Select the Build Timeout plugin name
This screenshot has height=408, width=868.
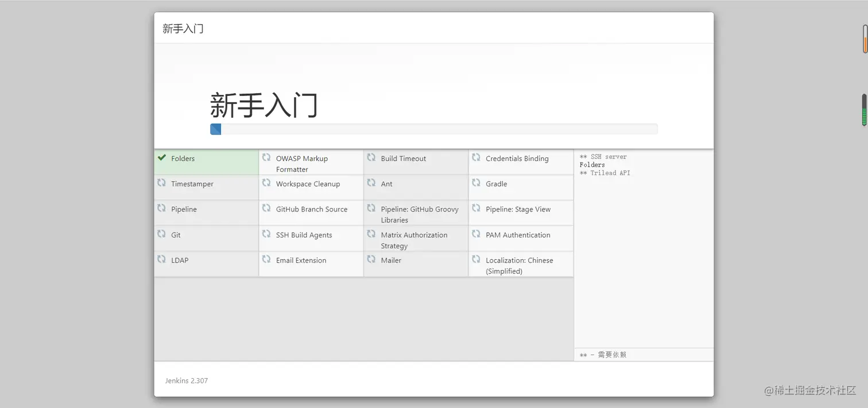[404, 159]
